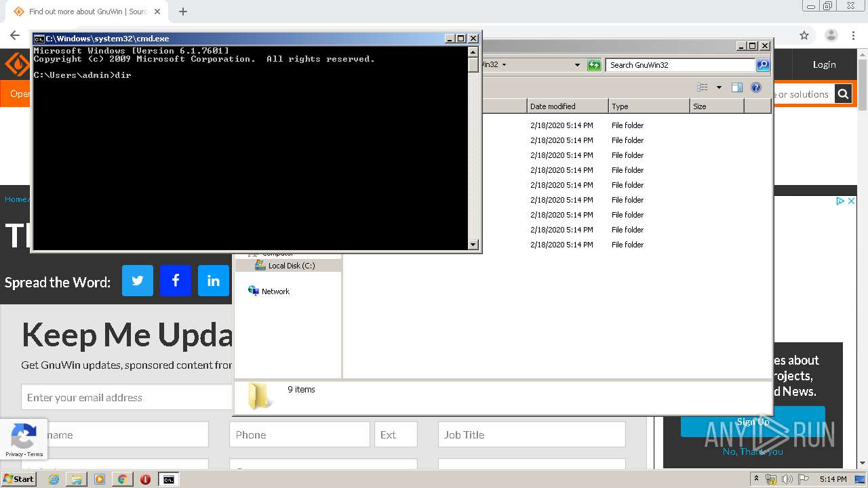
Task: Click cmd window scroll down arrow
Action: click(473, 244)
